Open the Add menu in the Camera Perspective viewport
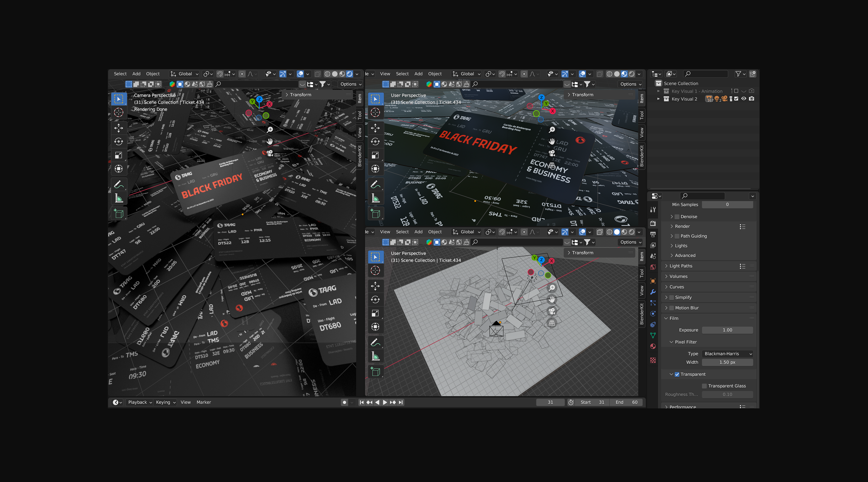The width and height of the screenshot is (868, 482). click(x=137, y=74)
